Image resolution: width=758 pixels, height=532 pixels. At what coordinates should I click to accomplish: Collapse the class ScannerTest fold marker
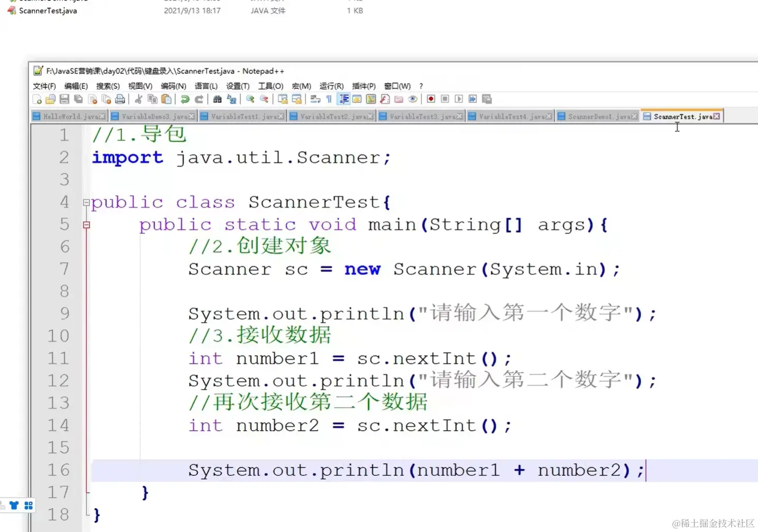pyautogui.click(x=86, y=203)
